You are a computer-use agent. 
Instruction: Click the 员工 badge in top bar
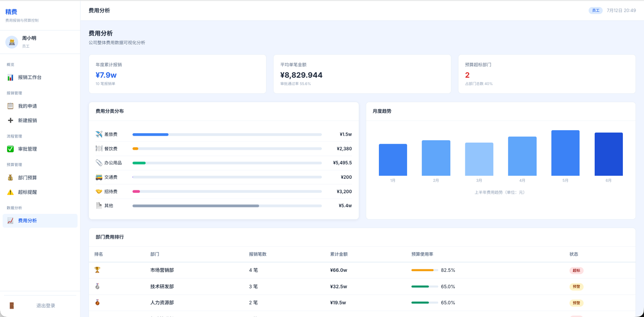(x=596, y=10)
